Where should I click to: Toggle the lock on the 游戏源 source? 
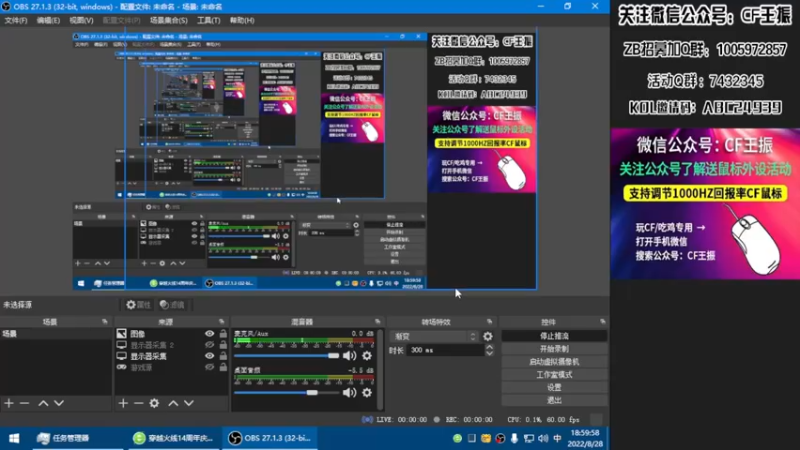[223, 367]
